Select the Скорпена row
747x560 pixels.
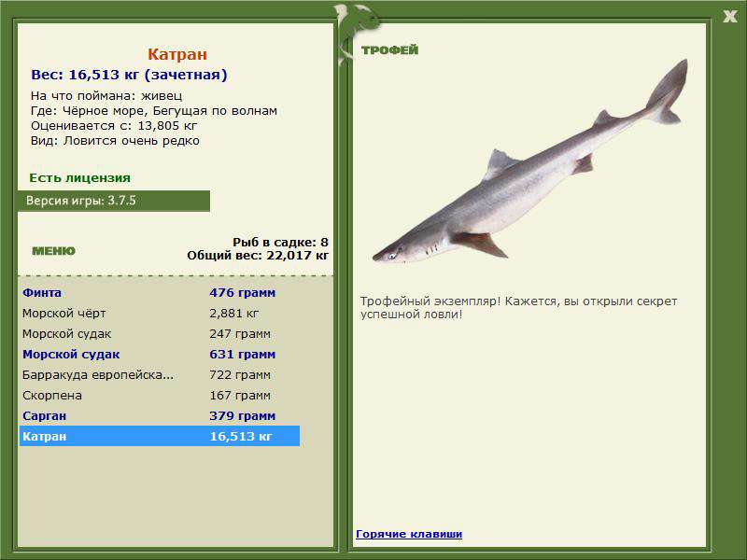coord(160,395)
